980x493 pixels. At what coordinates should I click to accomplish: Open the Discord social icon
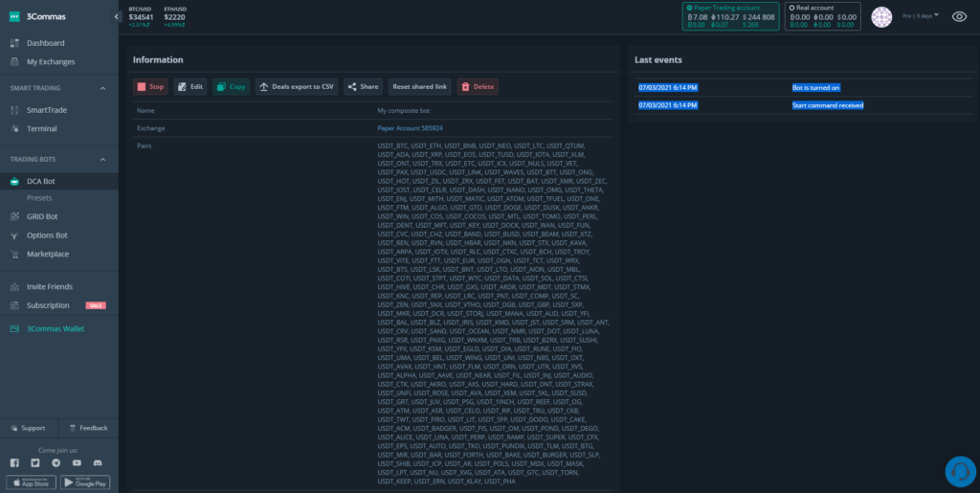[x=98, y=463]
